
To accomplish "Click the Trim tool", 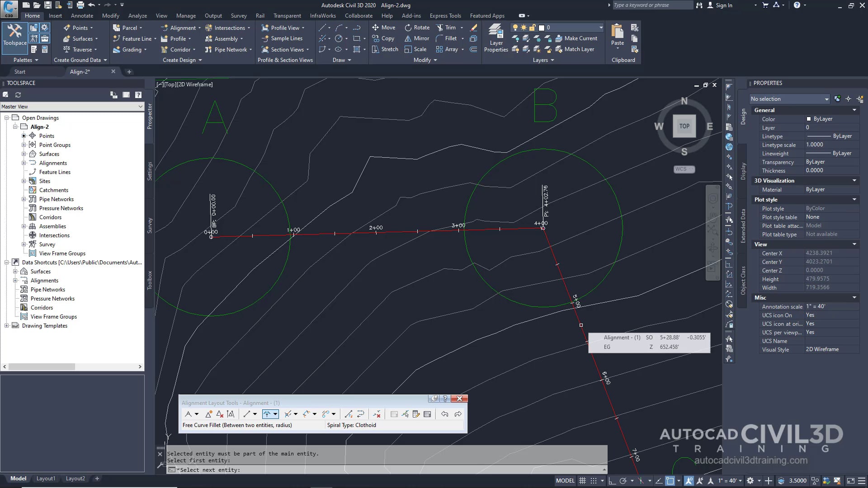I will click(446, 28).
